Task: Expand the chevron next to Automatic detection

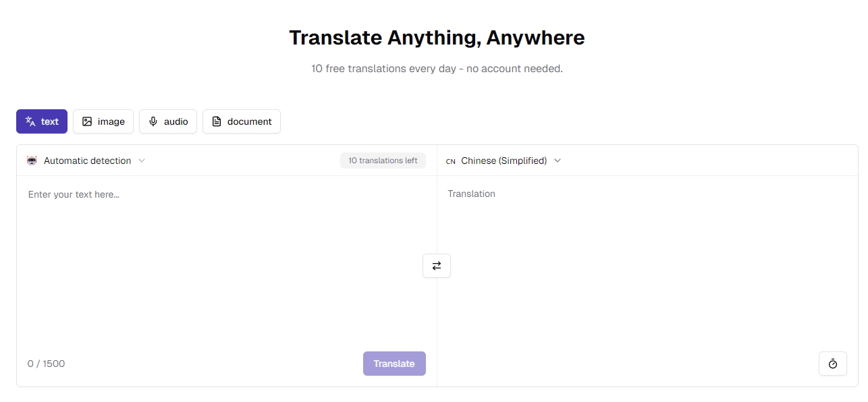Action: pos(142,161)
